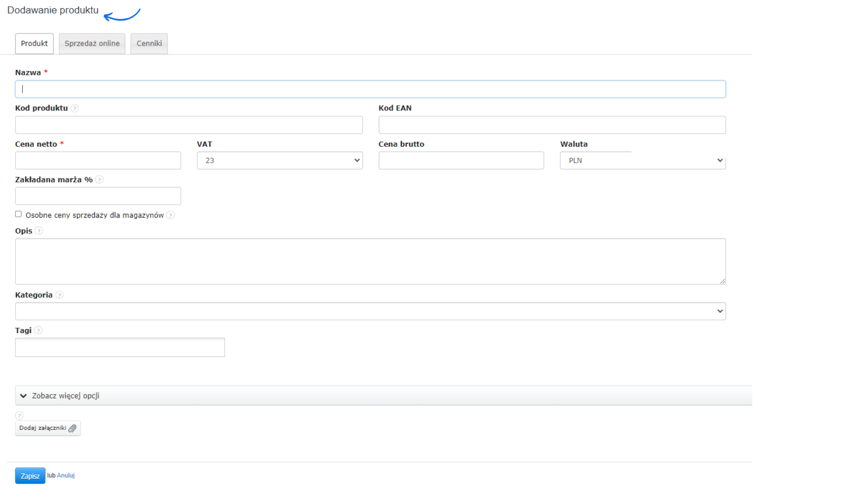Focus the Nazwa input field

(x=370, y=89)
